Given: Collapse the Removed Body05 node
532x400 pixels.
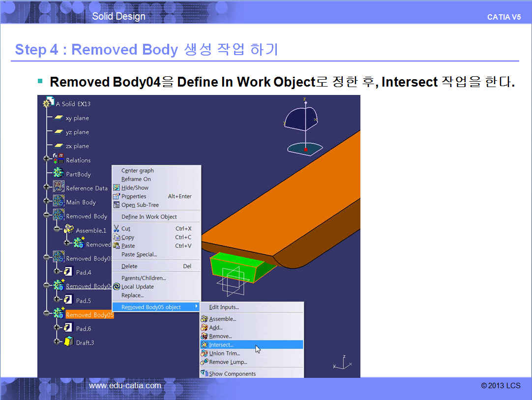Looking at the screenshot, I should (x=47, y=313).
